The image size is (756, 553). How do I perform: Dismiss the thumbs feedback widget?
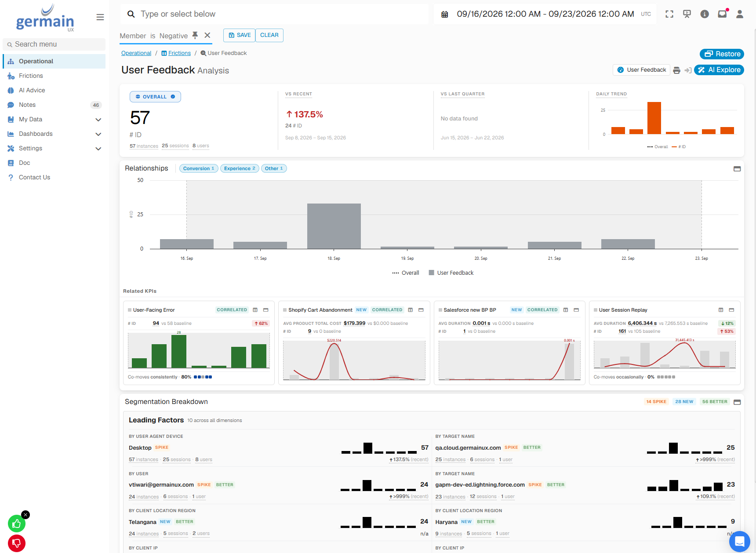pyautogui.click(x=25, y=515)
